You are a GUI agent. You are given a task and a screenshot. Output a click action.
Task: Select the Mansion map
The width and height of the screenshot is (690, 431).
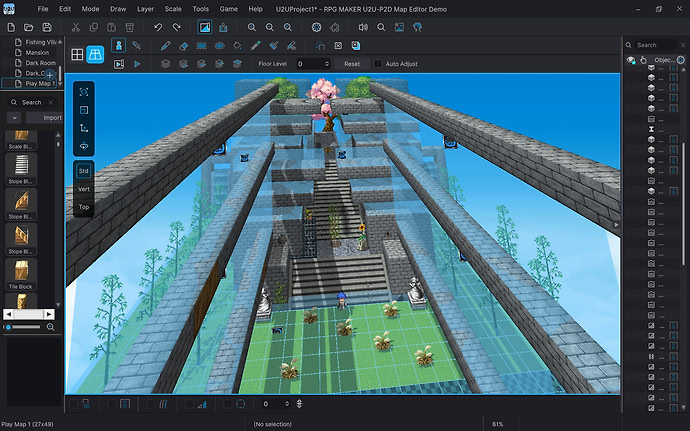pyautogui.click(x=37, y=52)
